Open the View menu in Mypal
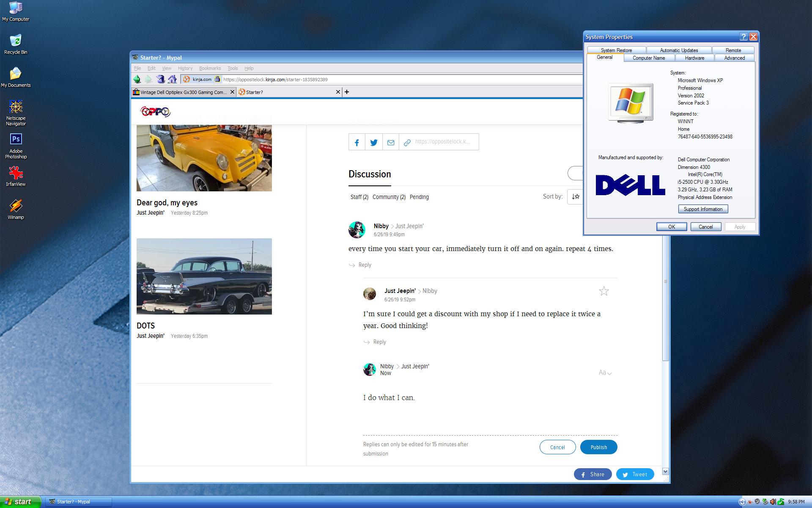The image size is (812, 508). [167, 68]
